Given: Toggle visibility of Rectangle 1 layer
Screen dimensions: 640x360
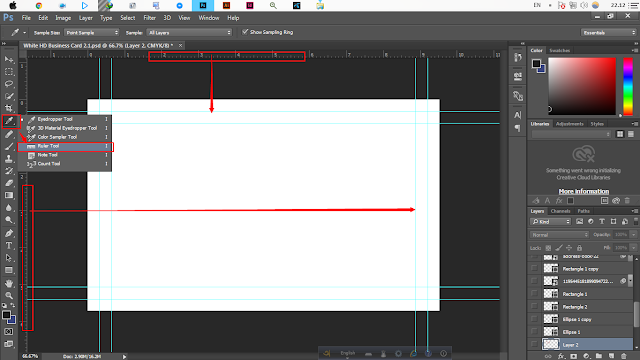Looking at the screenshot, I should [x=534, y=293].
